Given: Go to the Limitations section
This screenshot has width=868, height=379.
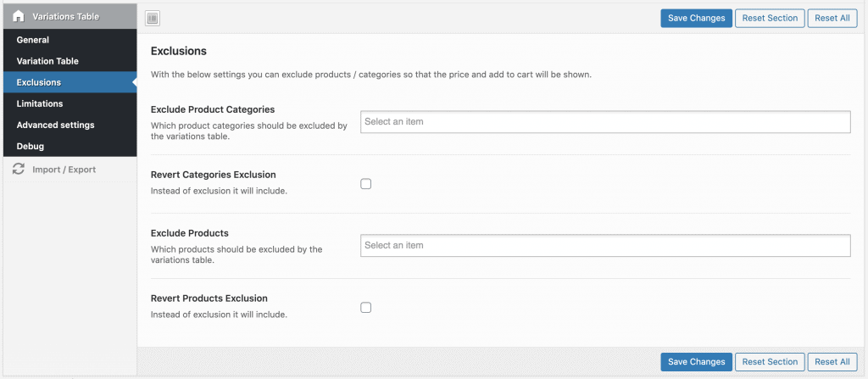Looking at the screenshot, I should tap(40, 103).
